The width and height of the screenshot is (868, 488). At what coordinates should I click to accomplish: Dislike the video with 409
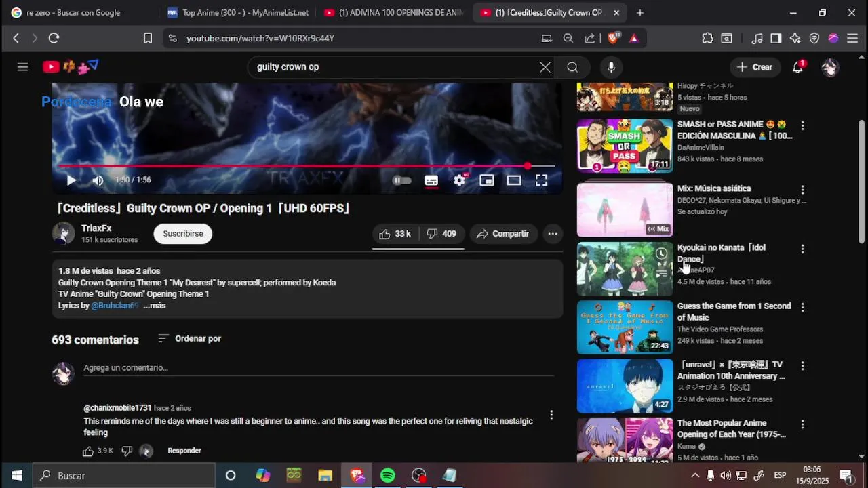point(441,234)
